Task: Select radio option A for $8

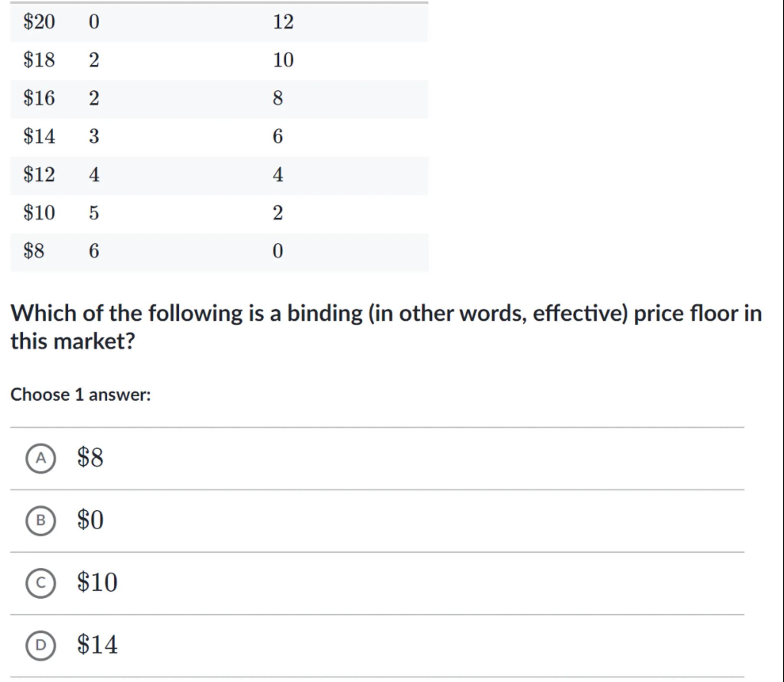Action: [41, 458]
